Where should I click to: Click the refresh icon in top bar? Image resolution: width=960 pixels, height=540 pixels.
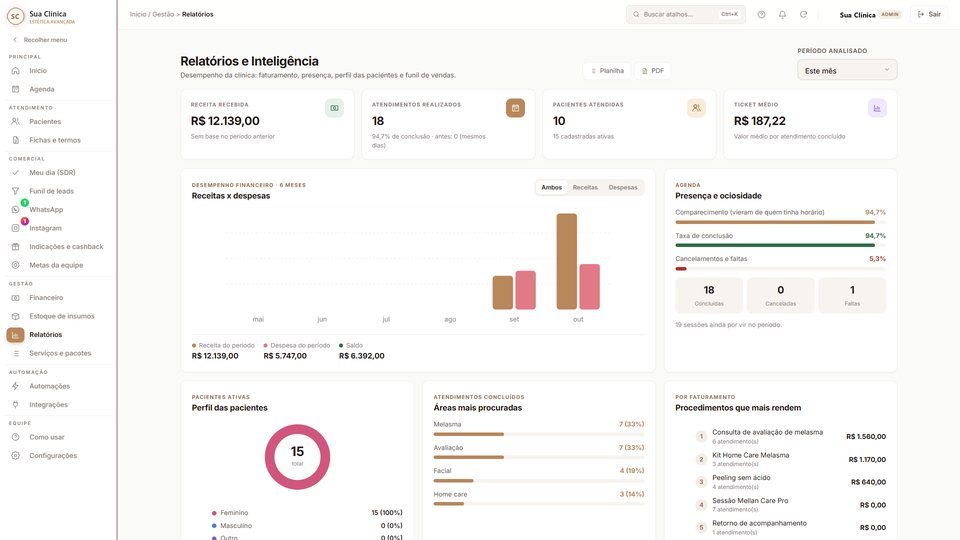(803, 14)
